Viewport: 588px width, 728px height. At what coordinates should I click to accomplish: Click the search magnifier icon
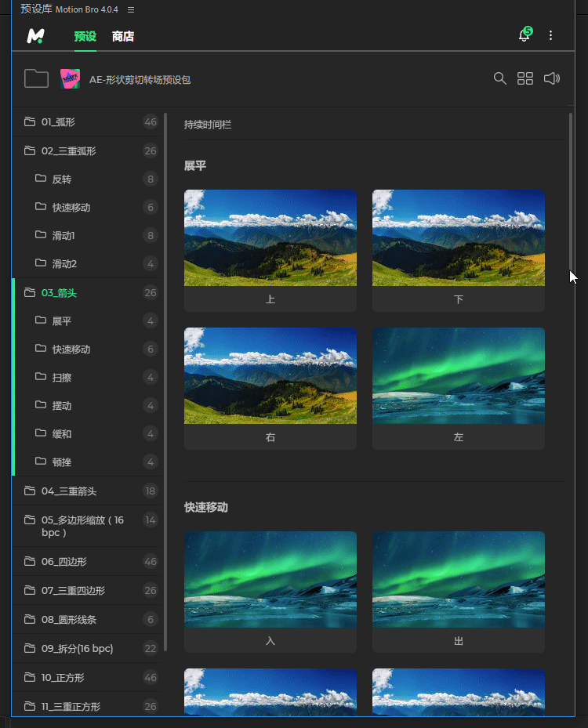pyautogui.click(x=499, y=78)
